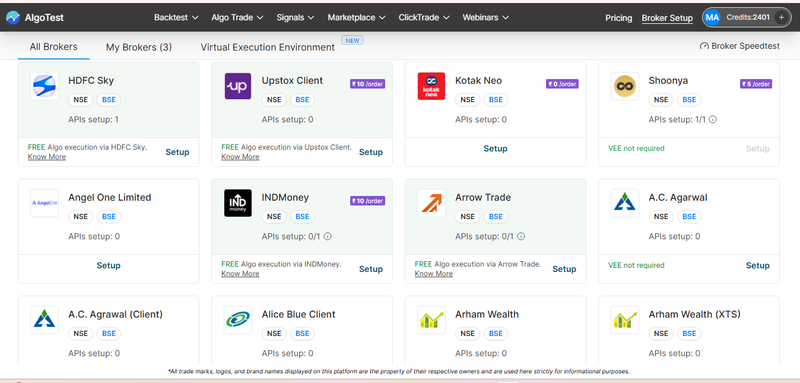
Task: Click Setup for Angel One Limited
Action: (109, 265)
